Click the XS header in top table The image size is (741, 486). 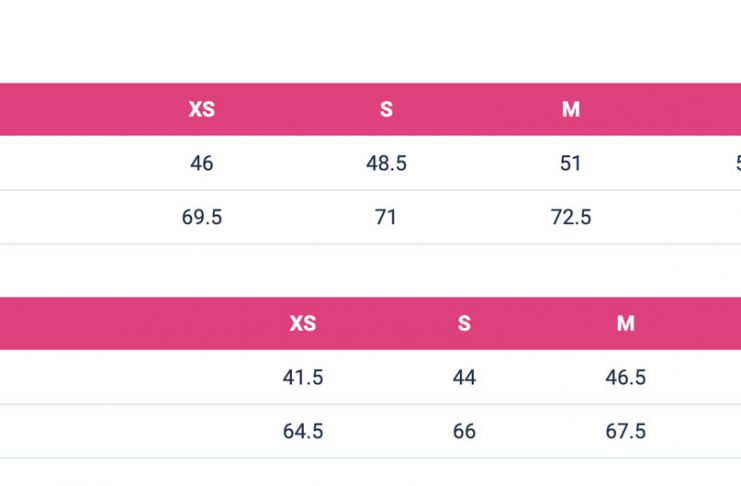pos(202,109)
